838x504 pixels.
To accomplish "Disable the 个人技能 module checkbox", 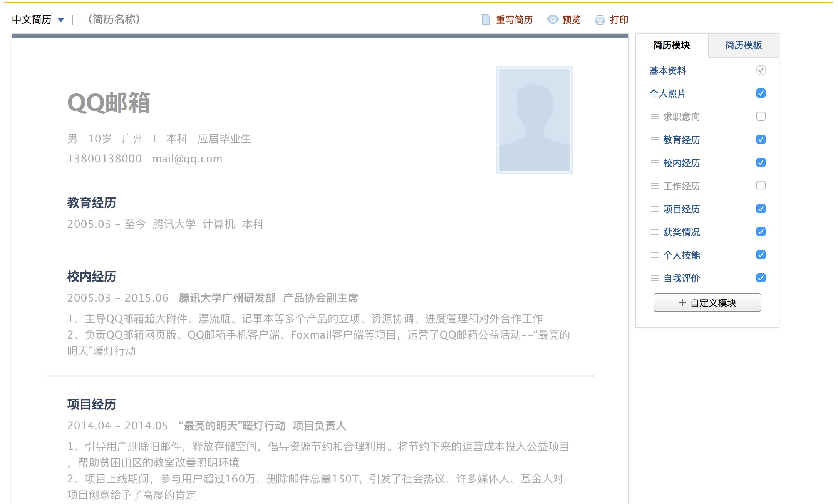I will coord(761,255).
